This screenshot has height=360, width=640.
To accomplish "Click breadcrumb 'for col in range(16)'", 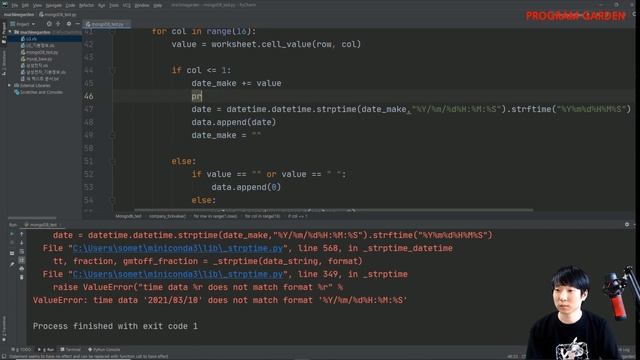I will click(262, 216).
